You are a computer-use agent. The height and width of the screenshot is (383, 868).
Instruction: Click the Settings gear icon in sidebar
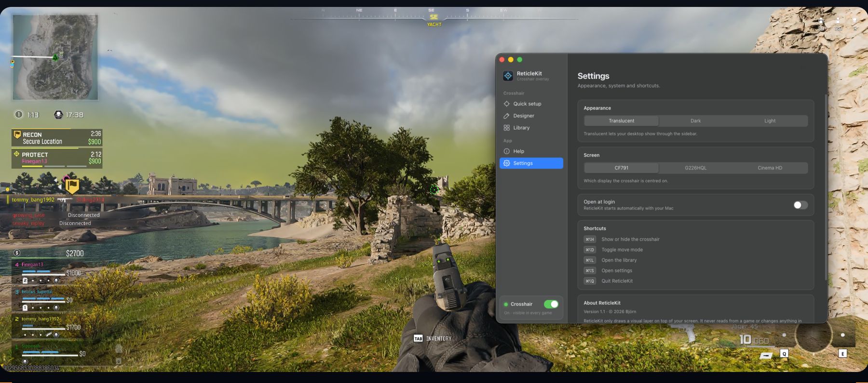506,163
